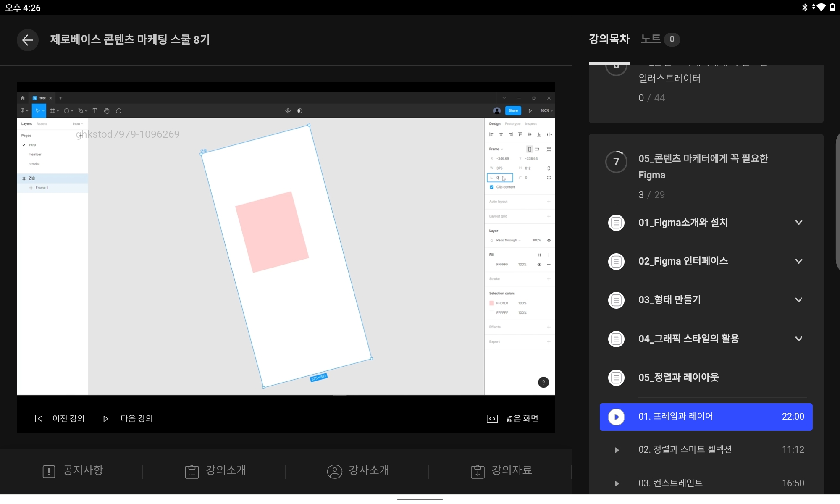Play lecture 02. 정렬과 스마트 셀렉션
840x504 pixels.
(x=706, y=449)
